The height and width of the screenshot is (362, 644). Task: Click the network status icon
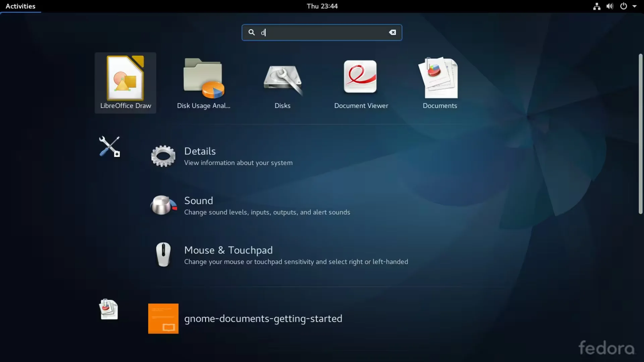point(597,6)
